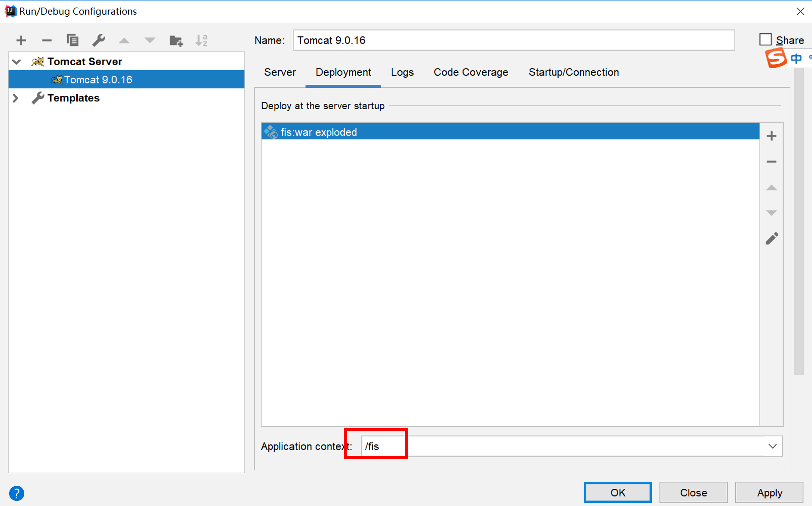Move deployment artifact down
The height and width of the screenshot is (506, 812).
coord(772,213)
